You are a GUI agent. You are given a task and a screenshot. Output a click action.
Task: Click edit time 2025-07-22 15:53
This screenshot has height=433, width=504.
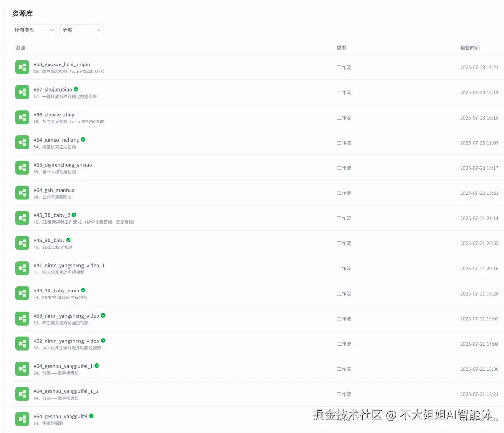[479, 193]
